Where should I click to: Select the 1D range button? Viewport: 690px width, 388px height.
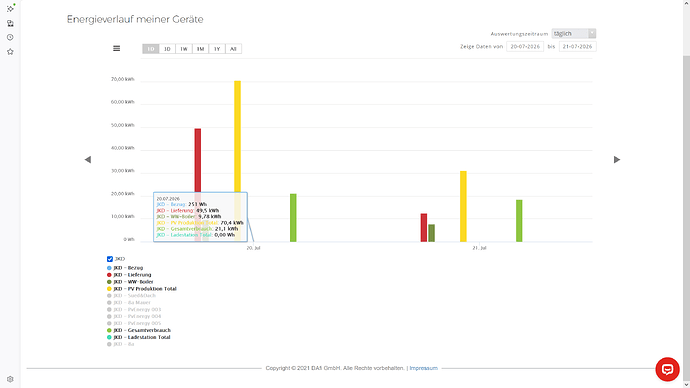click(x=150, y=49)
